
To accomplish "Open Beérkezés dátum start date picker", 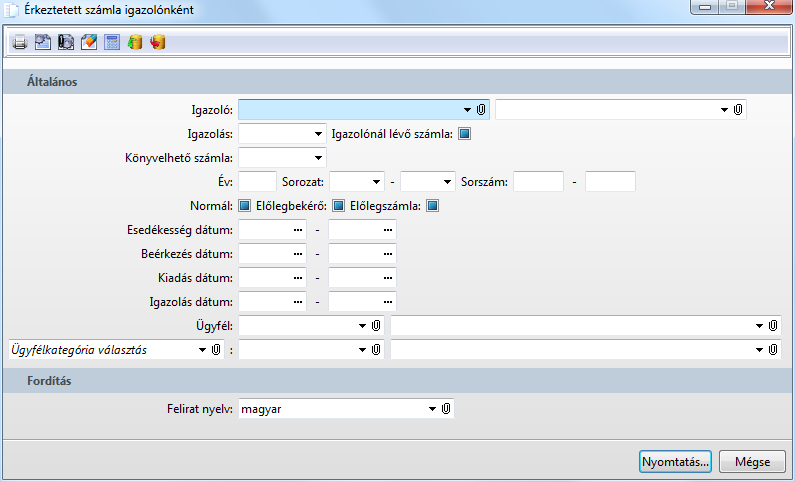I will click(298, 254).
